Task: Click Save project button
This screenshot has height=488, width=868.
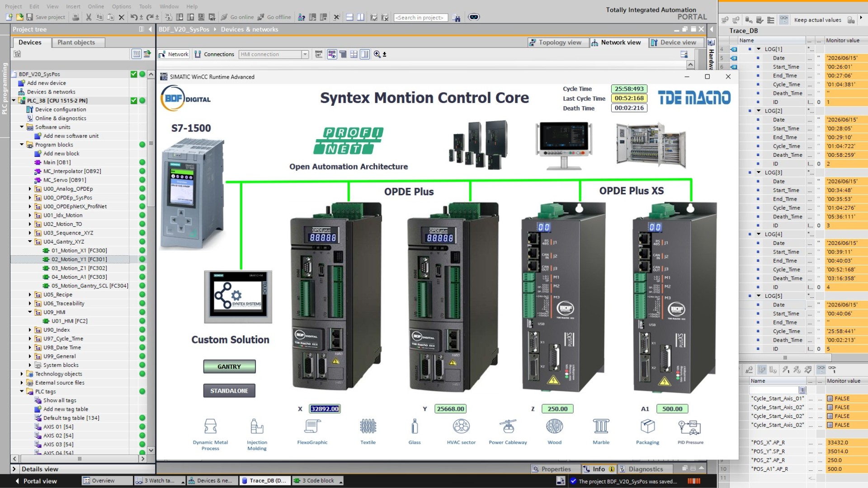Action: (46, 17)
